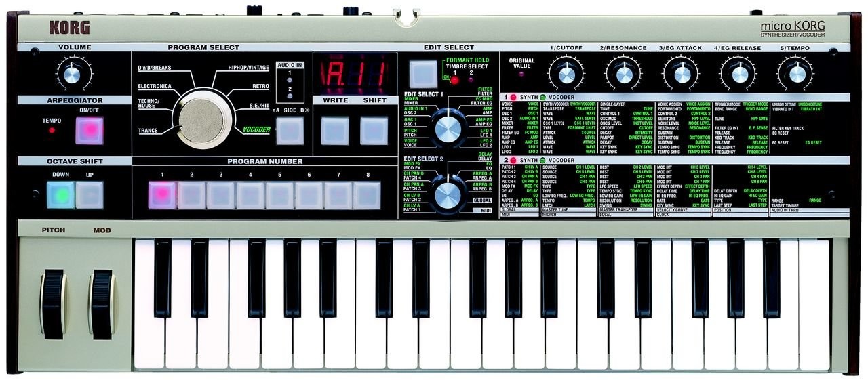The image size is (868, 380).
Task: Click the AUDIO IN 1 LED
Action: [290, 79]
